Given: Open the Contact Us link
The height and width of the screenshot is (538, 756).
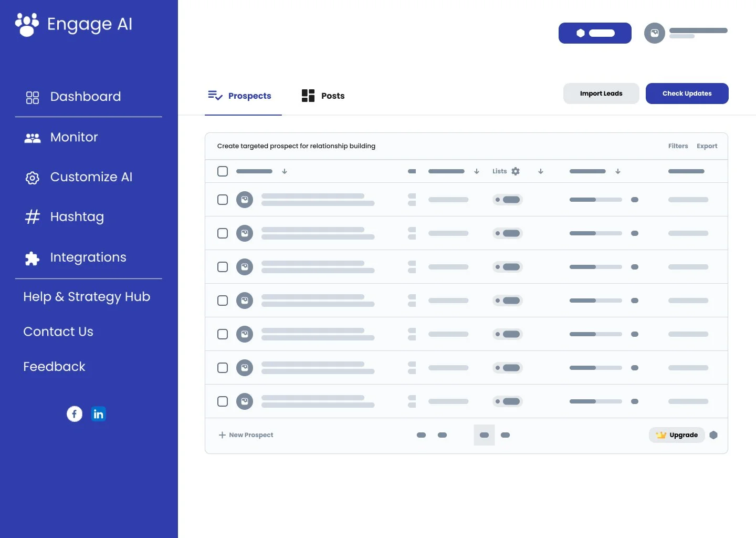Looking at the screenshot, I should tap(58, 332).
